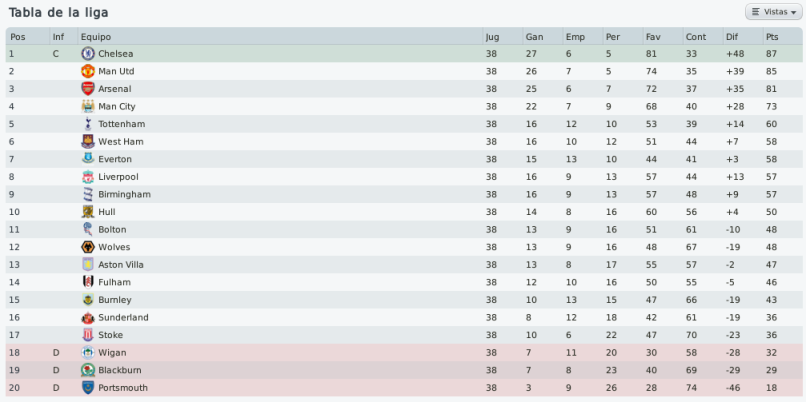Sort by the Gan column header

(x=535, y=37)
